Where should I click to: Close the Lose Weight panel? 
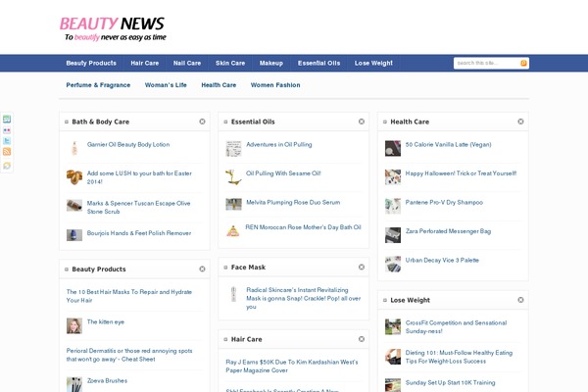(520, 300)
